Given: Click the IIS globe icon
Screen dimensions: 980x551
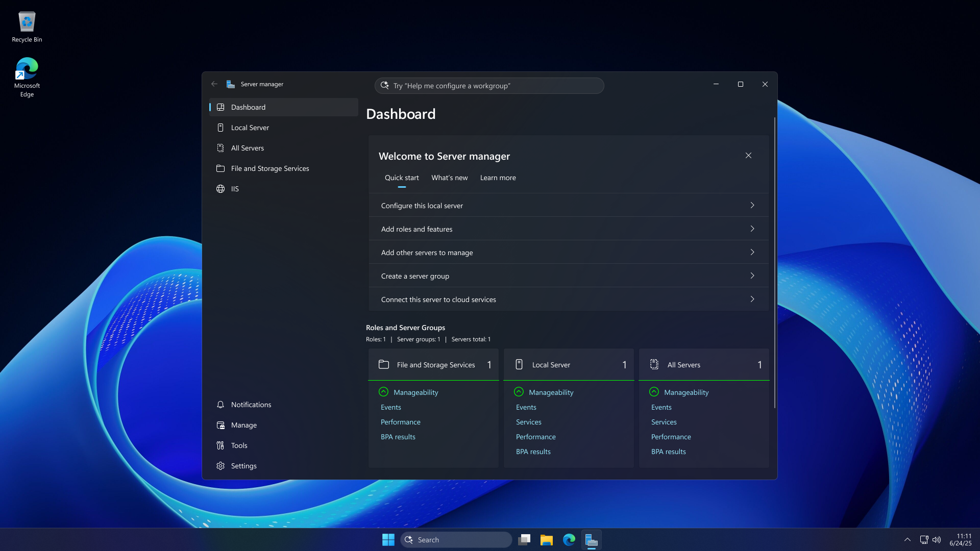Looking at the screenshot, I should point(220,189).
